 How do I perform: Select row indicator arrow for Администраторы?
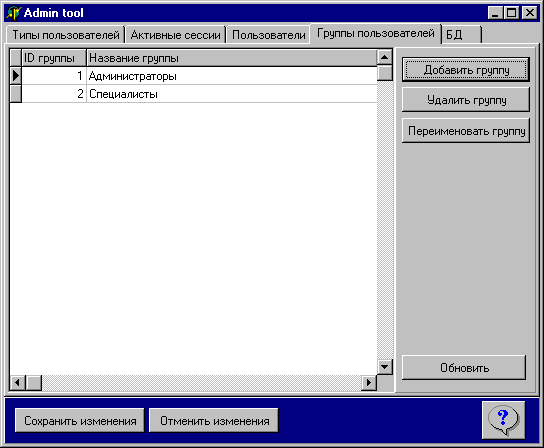pos(16,75)
